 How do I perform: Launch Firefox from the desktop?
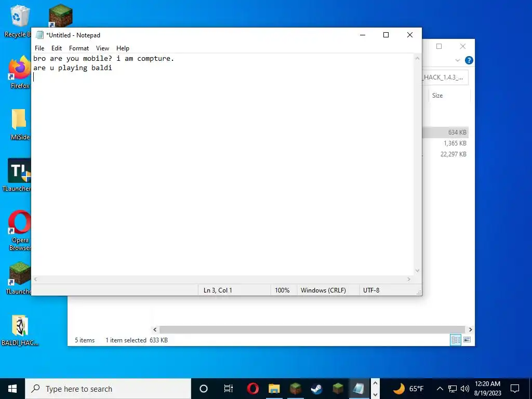(20, 72)
